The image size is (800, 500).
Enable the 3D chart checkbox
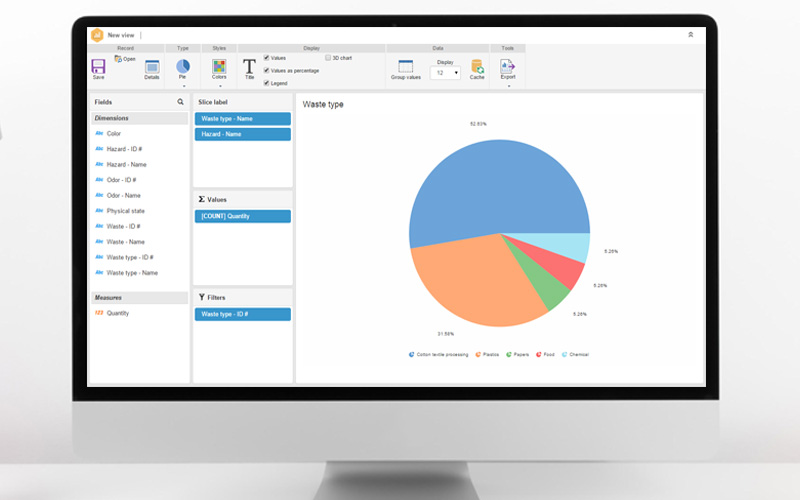tap(328, 58)
